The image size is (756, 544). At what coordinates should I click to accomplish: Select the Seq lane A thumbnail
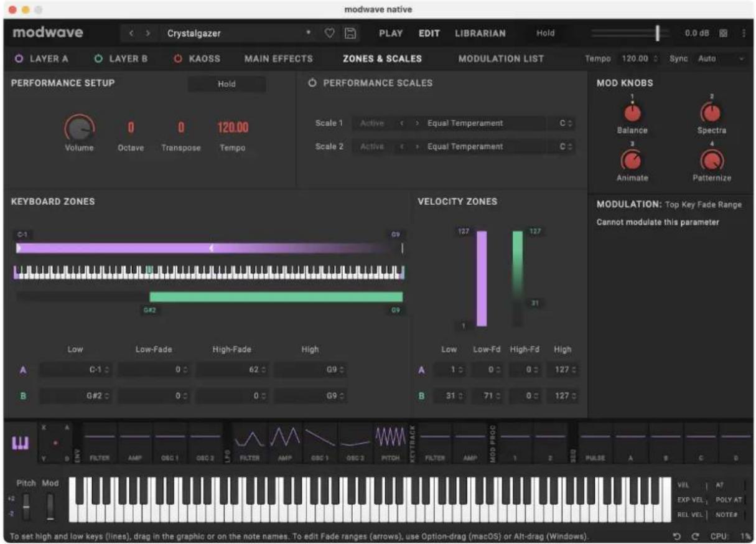(x=631, y=443)
